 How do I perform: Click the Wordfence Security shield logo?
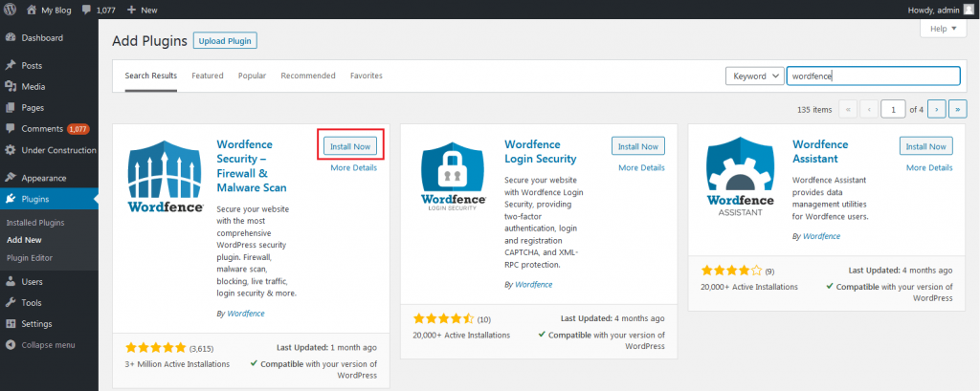pyautogui.click(x=165, y=176)
